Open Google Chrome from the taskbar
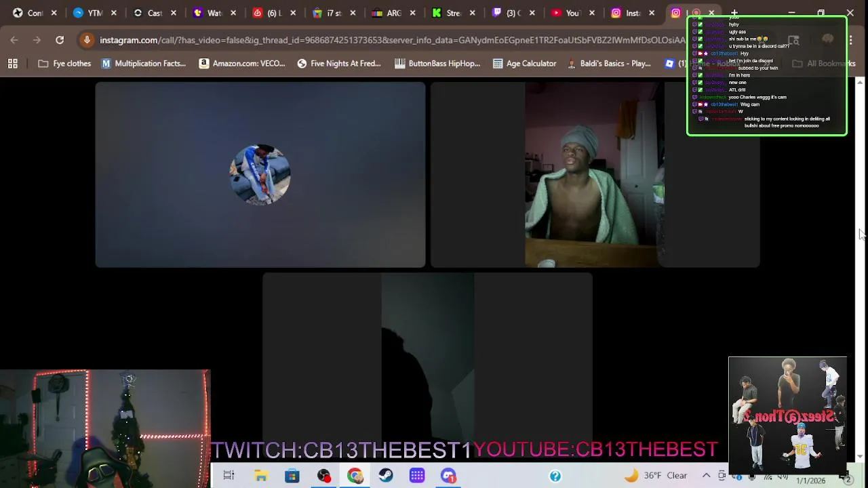Screen dimensions: 868x488 pos(355,475)
